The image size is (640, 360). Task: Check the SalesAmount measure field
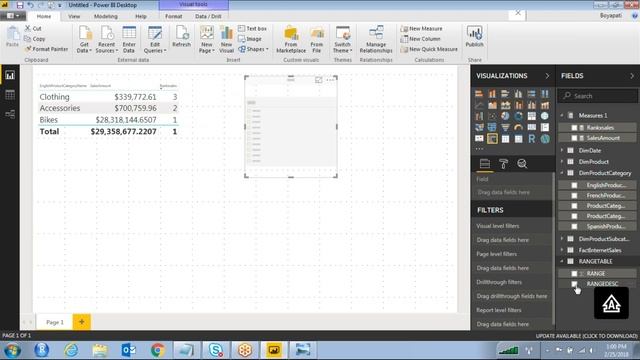click(574, 138)
